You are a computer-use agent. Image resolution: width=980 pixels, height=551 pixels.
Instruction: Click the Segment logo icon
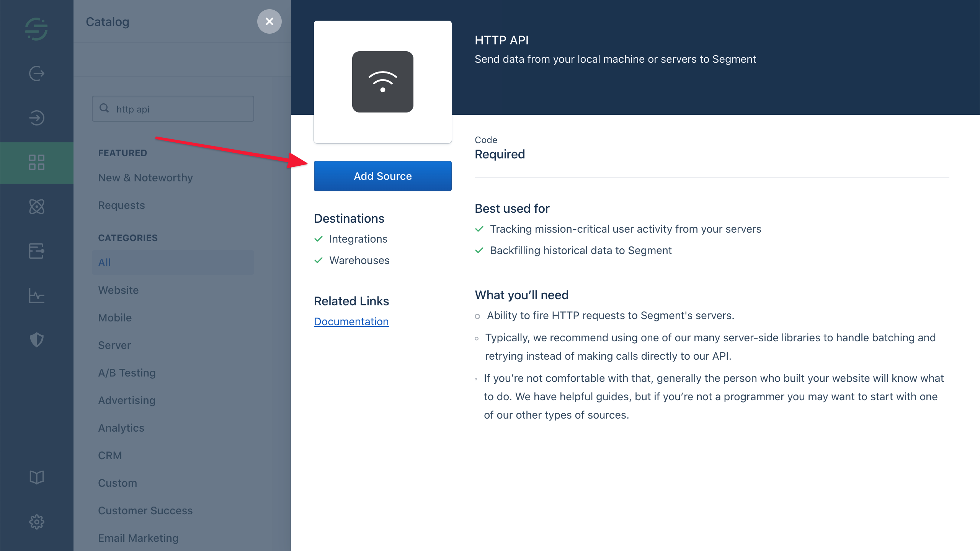coord(36,29)
